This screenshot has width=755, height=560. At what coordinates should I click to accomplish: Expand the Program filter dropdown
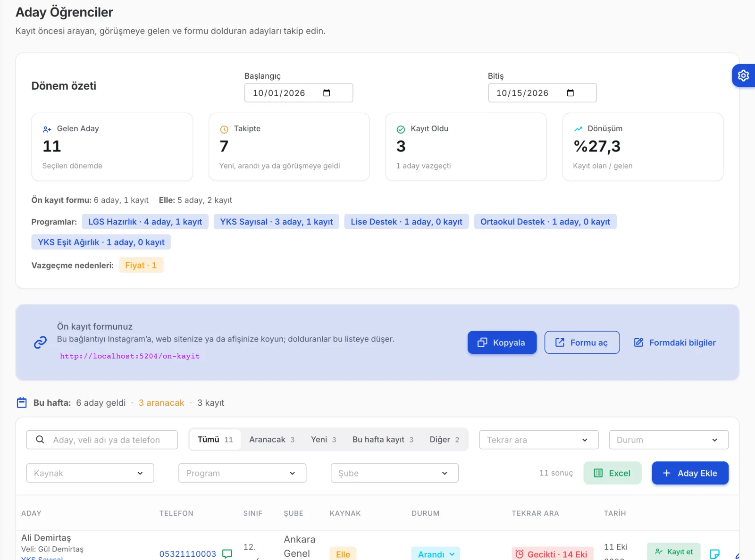(x=243, y=473)
